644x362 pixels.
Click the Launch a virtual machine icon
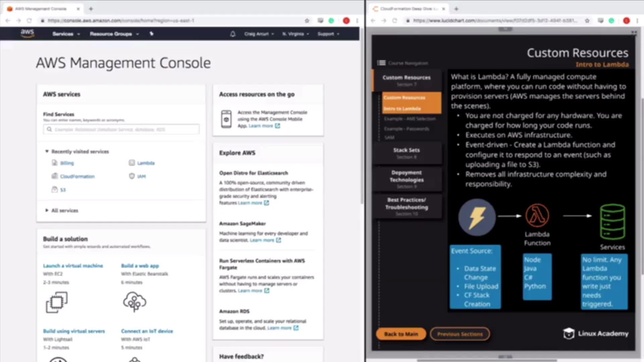tap(57, 302)
